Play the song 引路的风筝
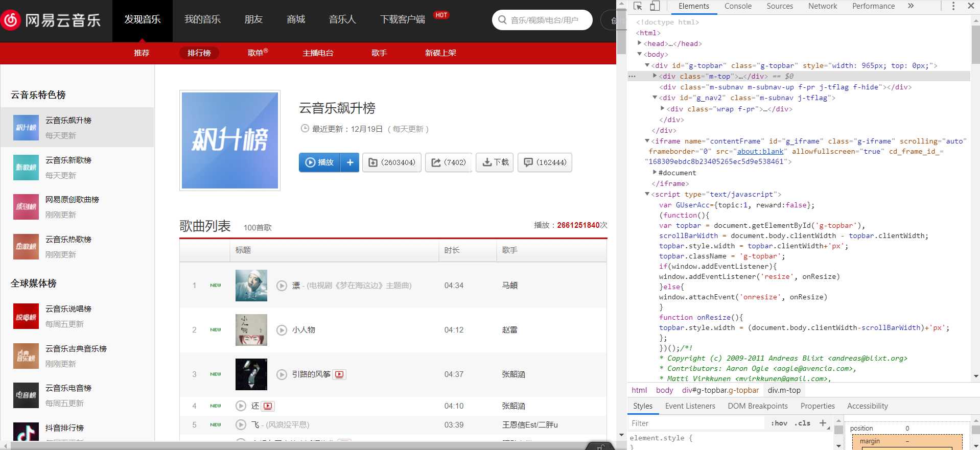This screenshot has width=980, height=450. pos(282,374)
